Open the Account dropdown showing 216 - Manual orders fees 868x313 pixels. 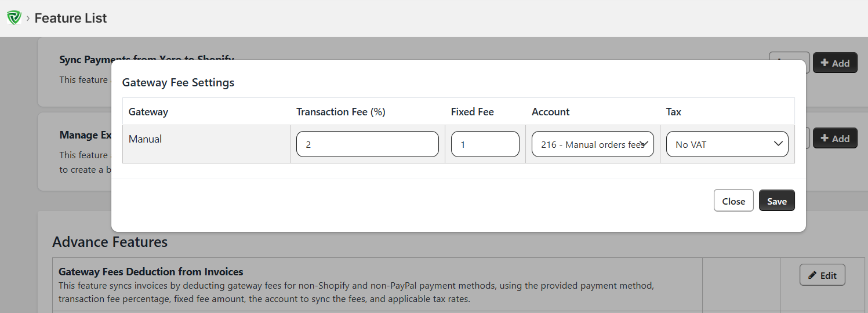coord(593,144)
